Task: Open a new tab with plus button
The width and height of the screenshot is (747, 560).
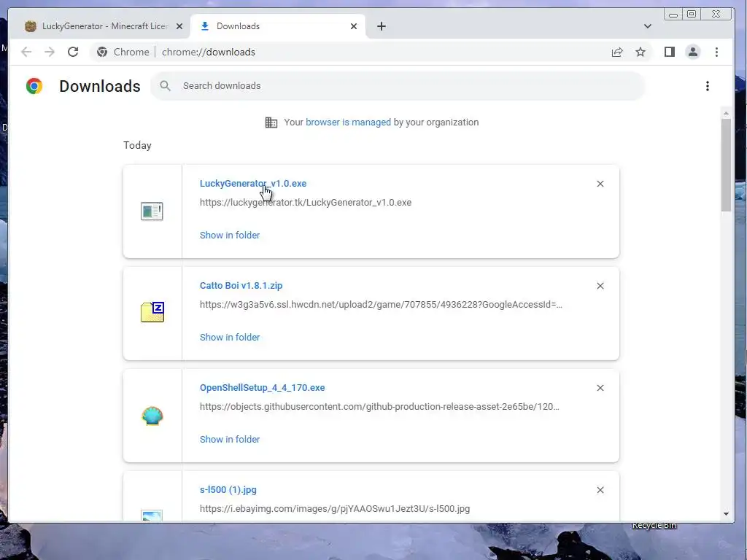Action: 381,26
